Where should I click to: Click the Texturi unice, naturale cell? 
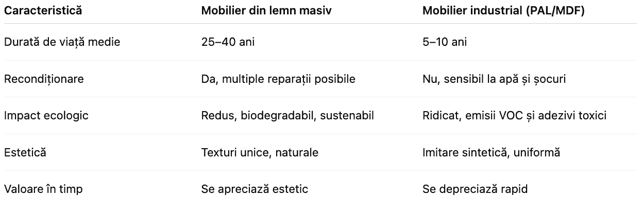coord(260,153)
